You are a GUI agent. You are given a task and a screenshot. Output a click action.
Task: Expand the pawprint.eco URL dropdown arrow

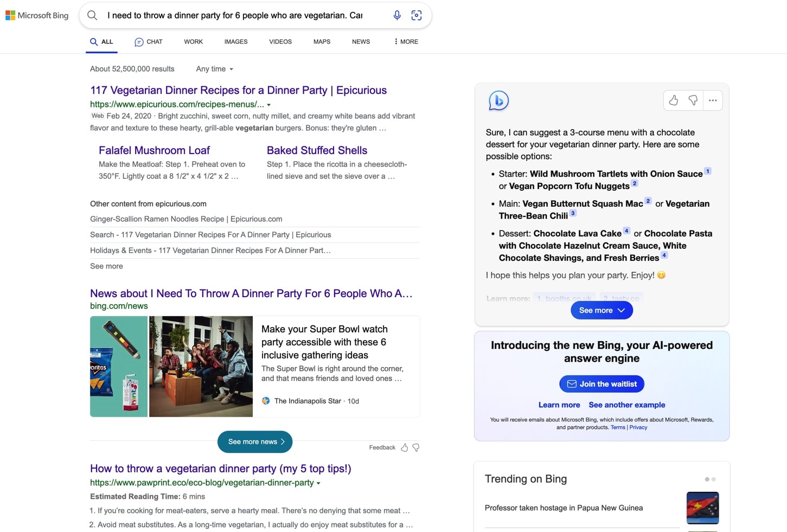[x=318, y=483]
